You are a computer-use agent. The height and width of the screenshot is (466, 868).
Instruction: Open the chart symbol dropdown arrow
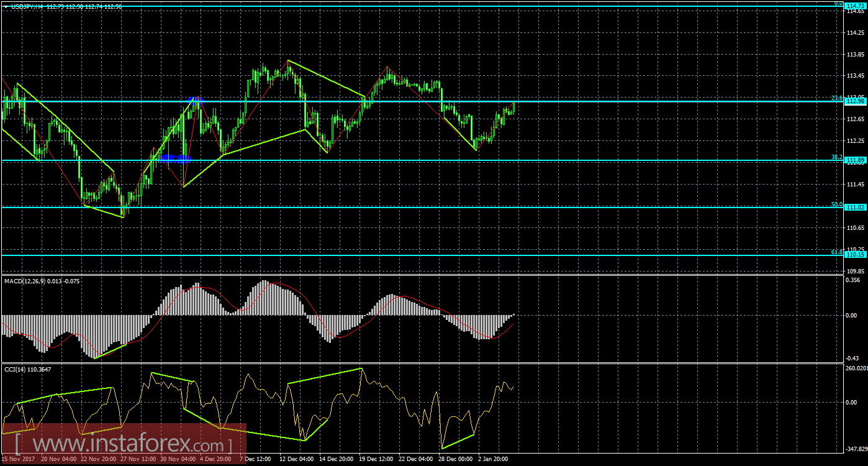pos(6,7)
